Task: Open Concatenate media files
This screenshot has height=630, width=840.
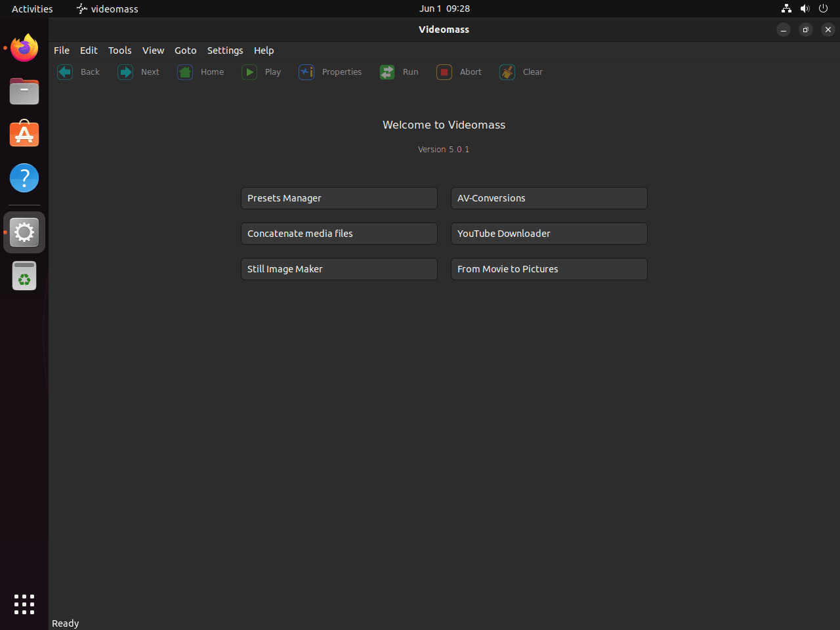Action: tap(339, 234)
